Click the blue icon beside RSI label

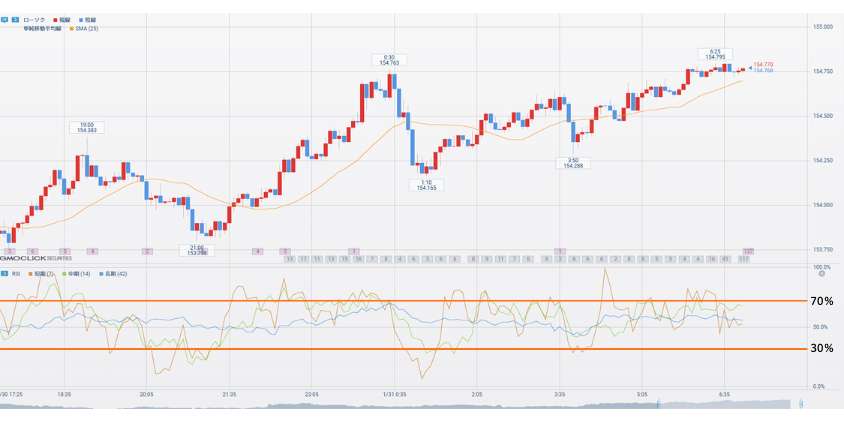coord(4,273)
